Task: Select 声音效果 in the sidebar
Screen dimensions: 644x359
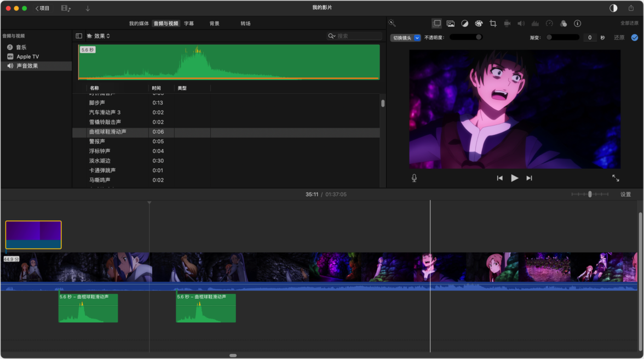Action: (36, 66)
